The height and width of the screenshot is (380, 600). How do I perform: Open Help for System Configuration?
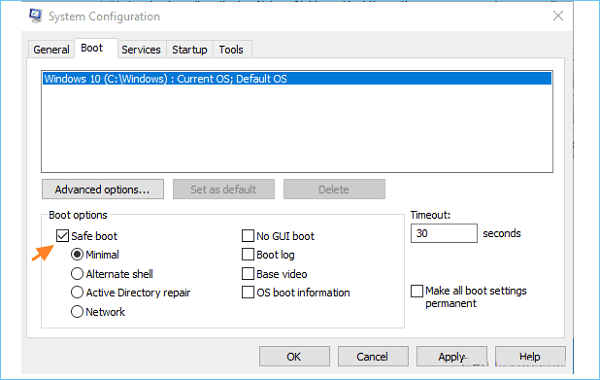tap(530, 357)
